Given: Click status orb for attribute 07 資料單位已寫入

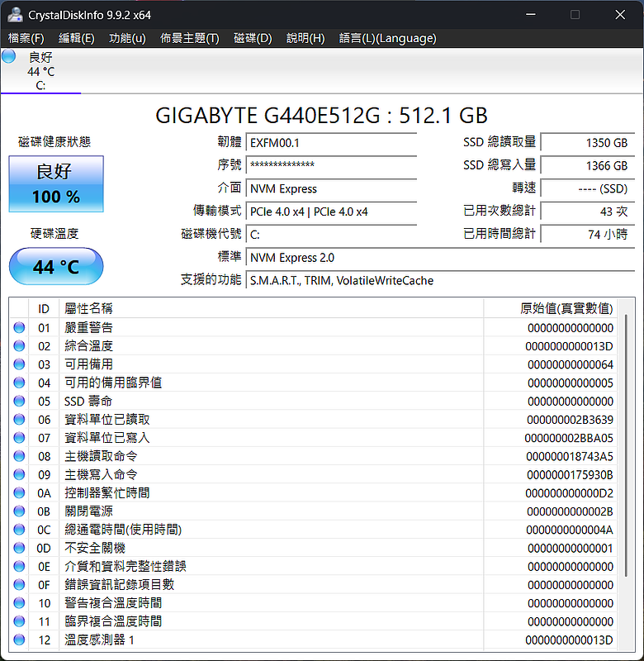Looking at the screenshot, I should (x=19, y=438).
